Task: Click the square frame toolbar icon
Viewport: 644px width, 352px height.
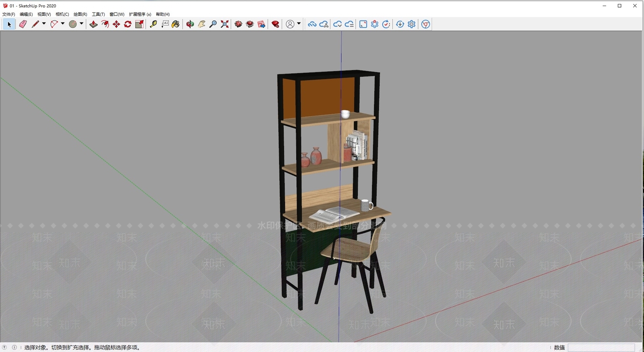Action: pyautogui.click(x=363, y=24)
